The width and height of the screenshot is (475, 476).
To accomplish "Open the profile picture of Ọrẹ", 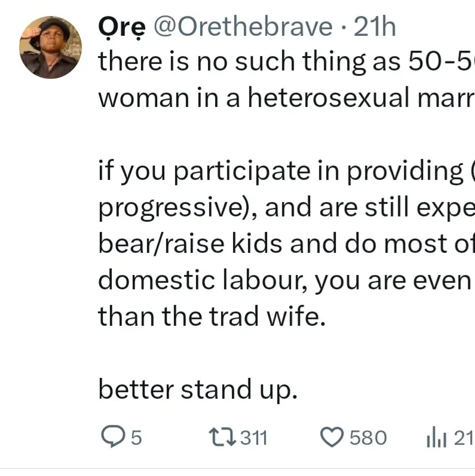I will 51,47.
